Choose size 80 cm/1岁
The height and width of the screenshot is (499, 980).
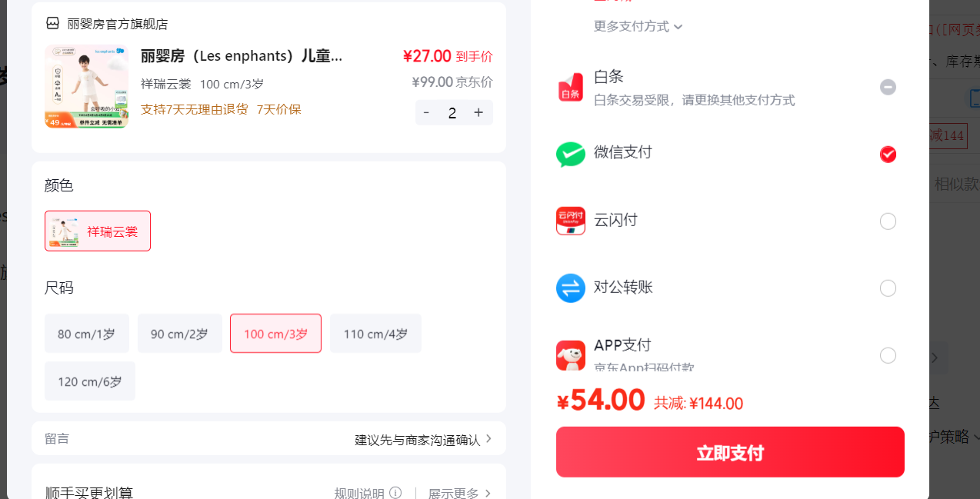click(87, 334)
